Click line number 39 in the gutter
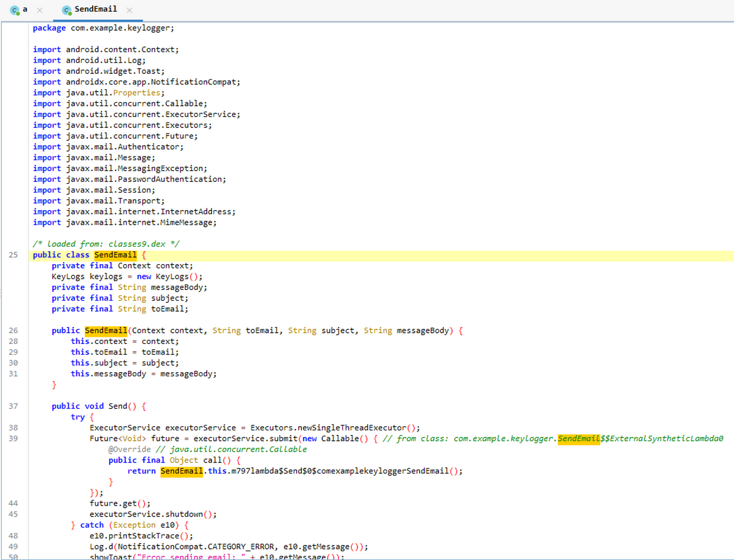The image size is (734, 560). [x=14, y=438]
